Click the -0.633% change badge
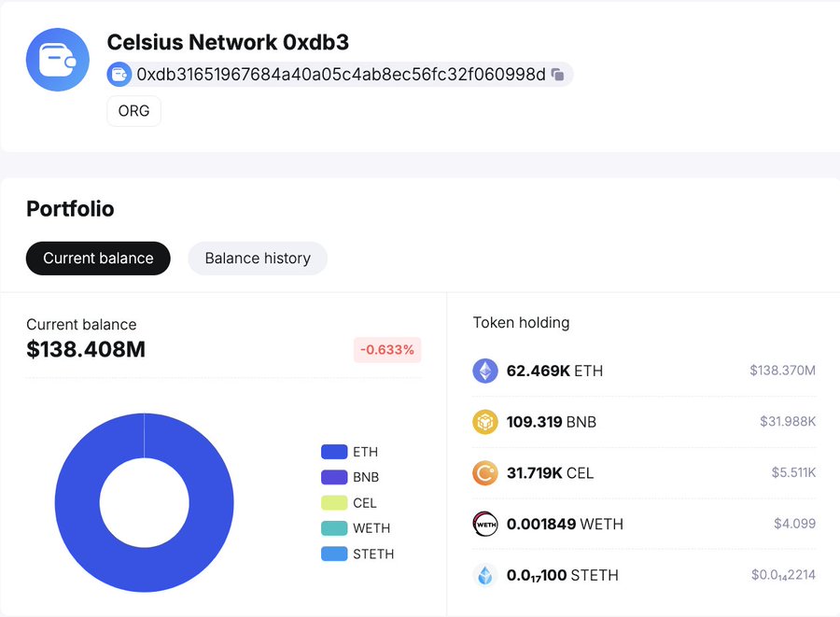 387,350
